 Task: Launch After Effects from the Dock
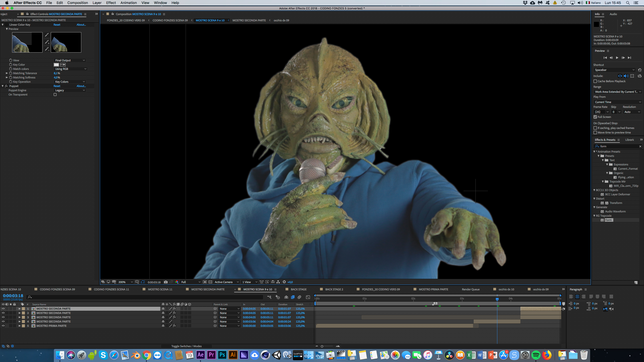[x=200, y=355]
